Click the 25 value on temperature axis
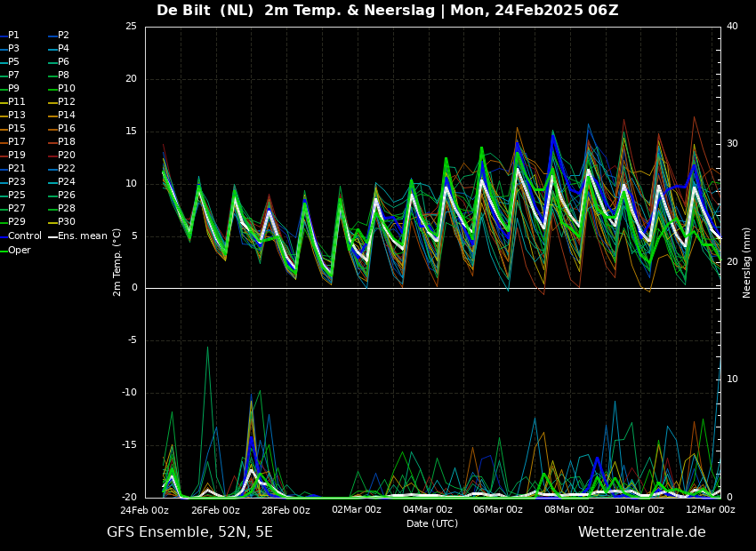This screenshot has height=551, width=756. [131, 27]
